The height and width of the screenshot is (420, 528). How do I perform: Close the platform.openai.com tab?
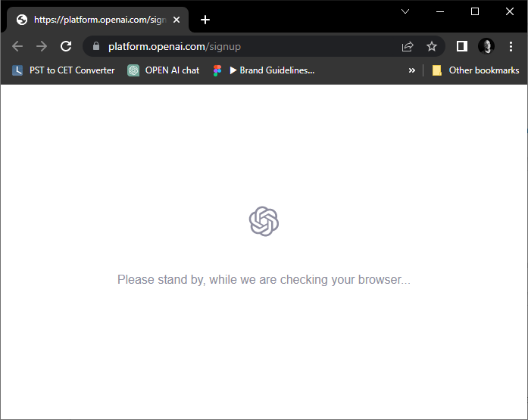[177, 20]
